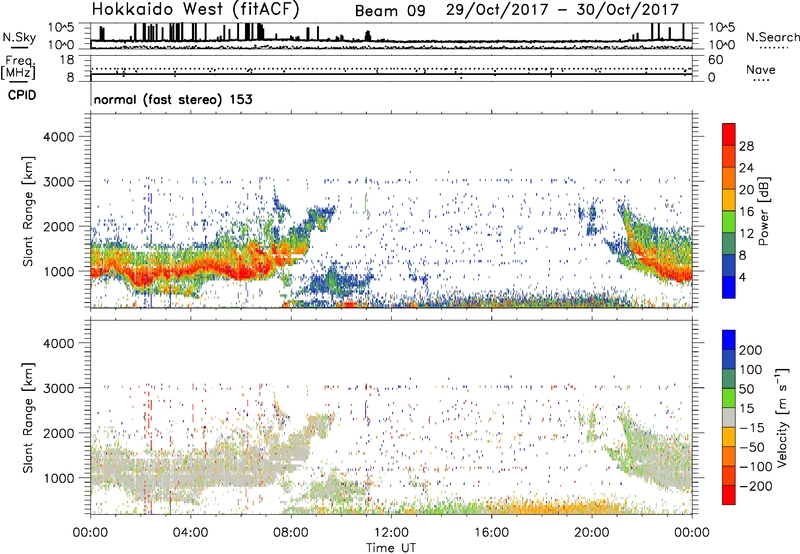Click the '-50' velocity colorbar label
The height and width of the screenshot is (554, 800).
[751, 447]
